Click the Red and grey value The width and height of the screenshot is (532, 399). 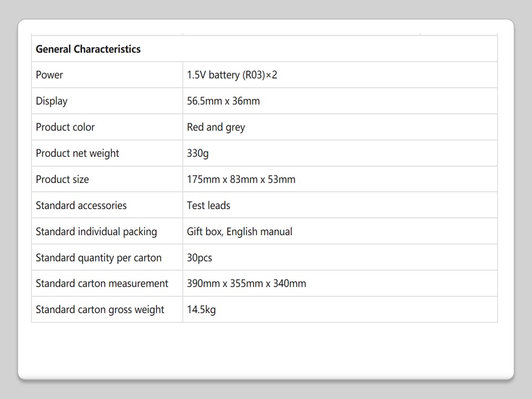(216, 127)
